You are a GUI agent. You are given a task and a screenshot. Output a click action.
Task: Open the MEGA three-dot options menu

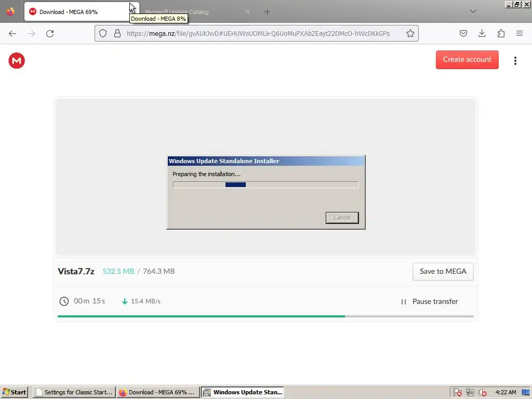point(515,61)
